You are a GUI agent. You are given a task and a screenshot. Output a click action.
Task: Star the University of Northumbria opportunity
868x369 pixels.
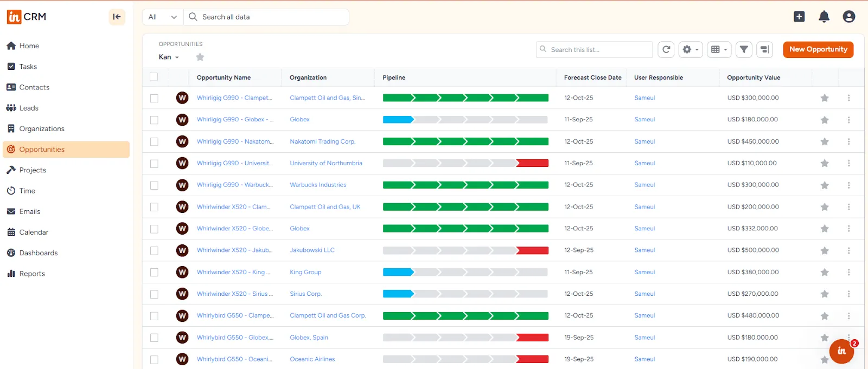click(x=825, y=163)
